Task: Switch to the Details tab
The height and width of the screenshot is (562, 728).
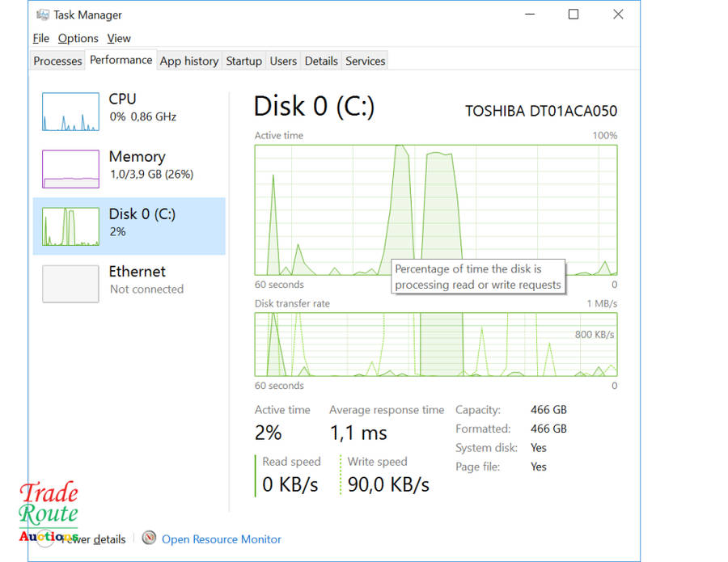Action: (x=321, y=61)
